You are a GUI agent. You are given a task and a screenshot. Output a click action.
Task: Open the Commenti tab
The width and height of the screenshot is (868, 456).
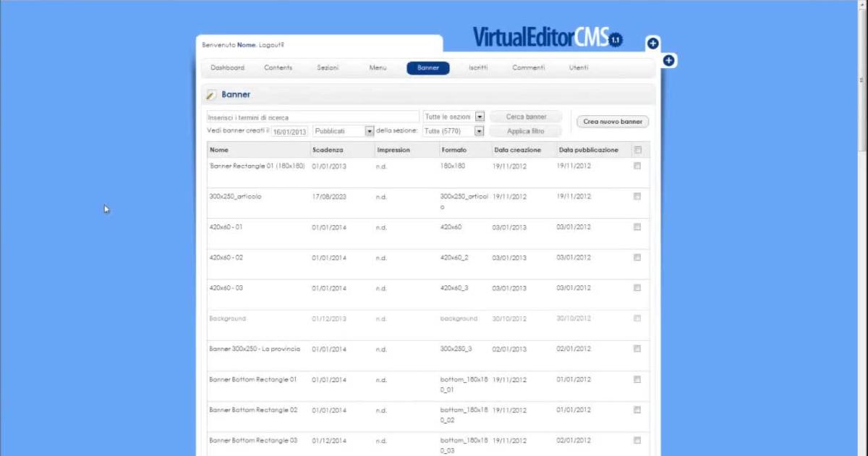click(x=528, y=68)
